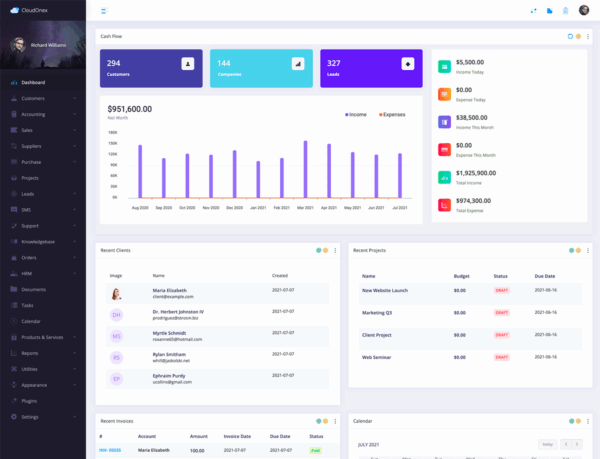Open the clipboard icon in top bar
The height and width of the screenshot is (459, 600).
(x=566, y=11)
